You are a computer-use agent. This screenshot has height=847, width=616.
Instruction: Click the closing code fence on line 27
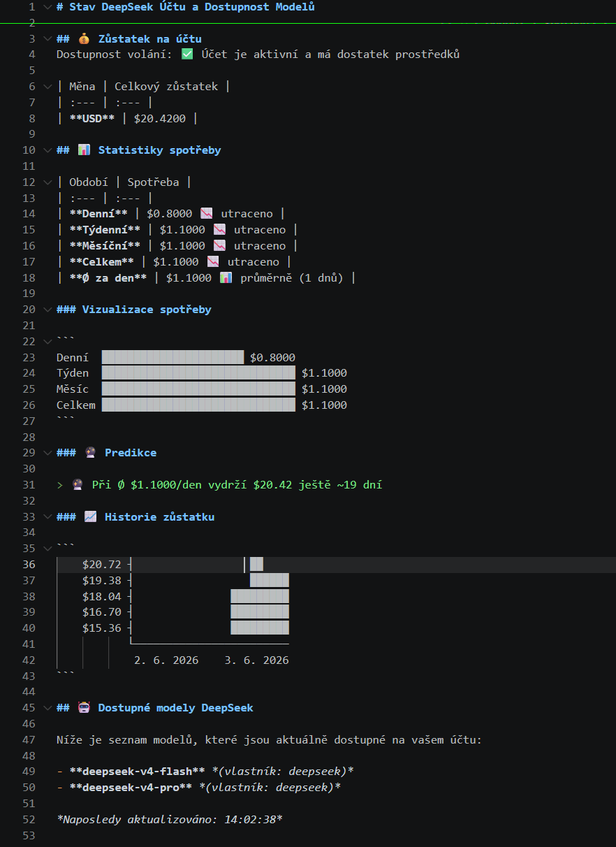pyautogui.click(x=66, y=420)
